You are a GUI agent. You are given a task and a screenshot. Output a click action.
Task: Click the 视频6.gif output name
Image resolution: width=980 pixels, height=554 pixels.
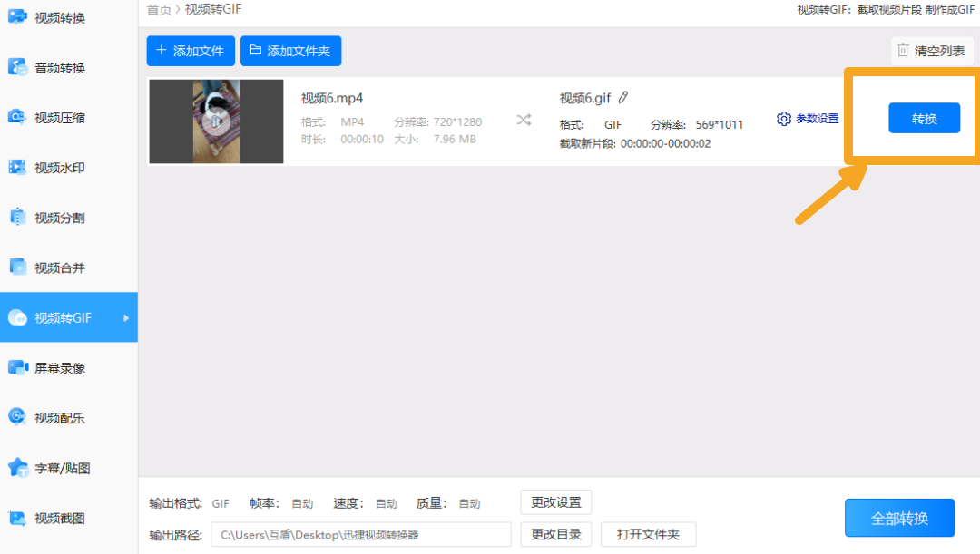[585, 98]
